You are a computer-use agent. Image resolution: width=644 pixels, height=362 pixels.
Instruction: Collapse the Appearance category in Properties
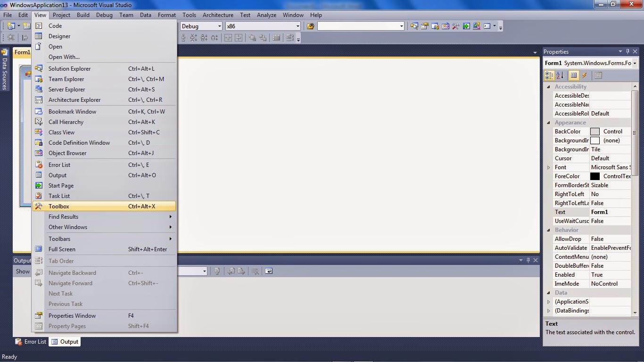(x=549, y=123)
